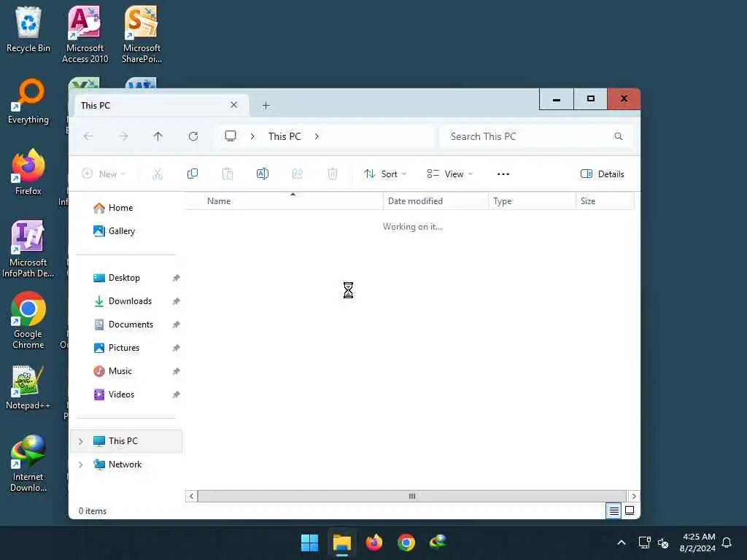The height and width of the screenshot is (560, 747).
Task: Click scrollbar left arrow button
Action: pyautogui.click(x=192, y=496)
